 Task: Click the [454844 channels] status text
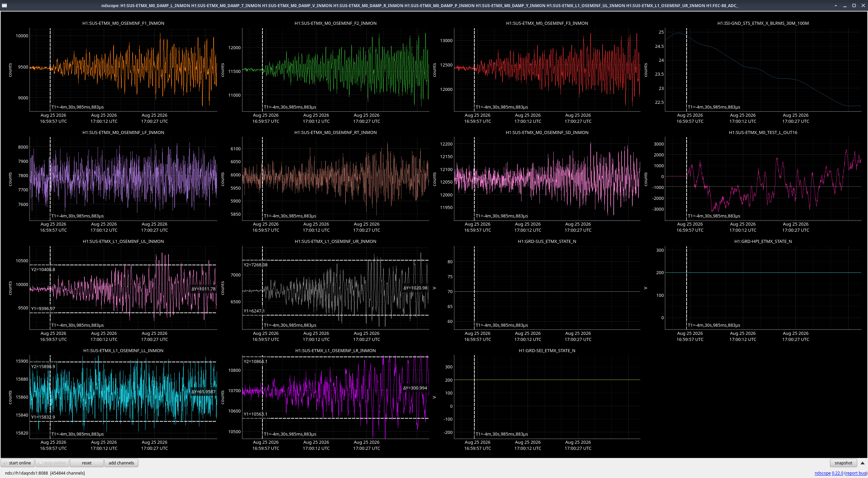click(67, 473)
